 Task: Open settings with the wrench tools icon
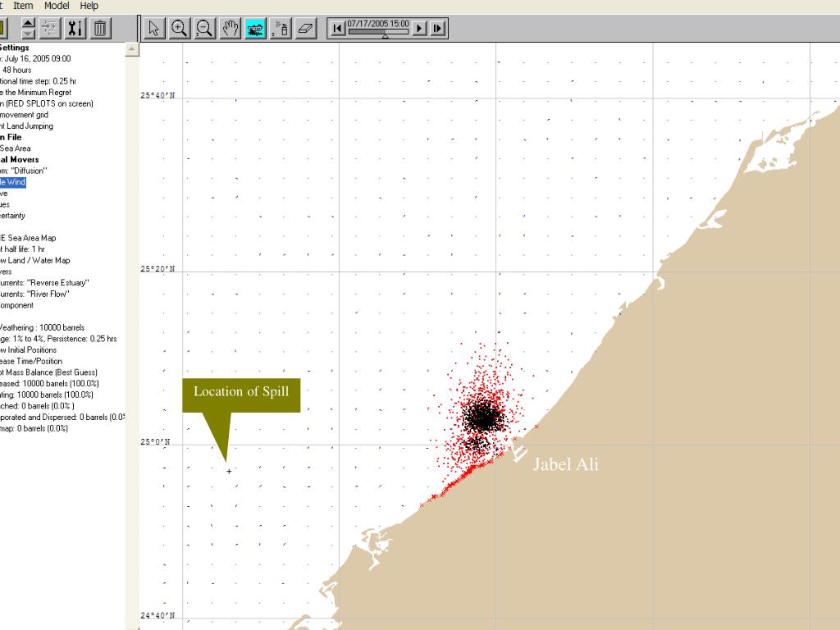click(x=75, y=29)
